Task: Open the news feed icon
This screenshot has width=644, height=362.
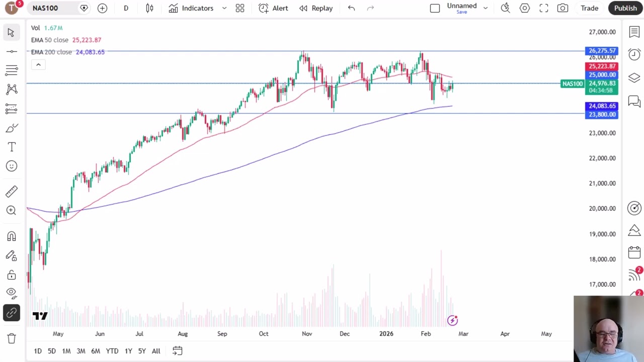Action: 634,275
